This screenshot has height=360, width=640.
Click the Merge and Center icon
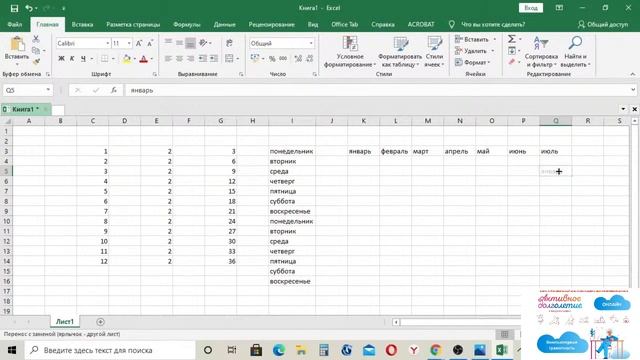point(229,59)
